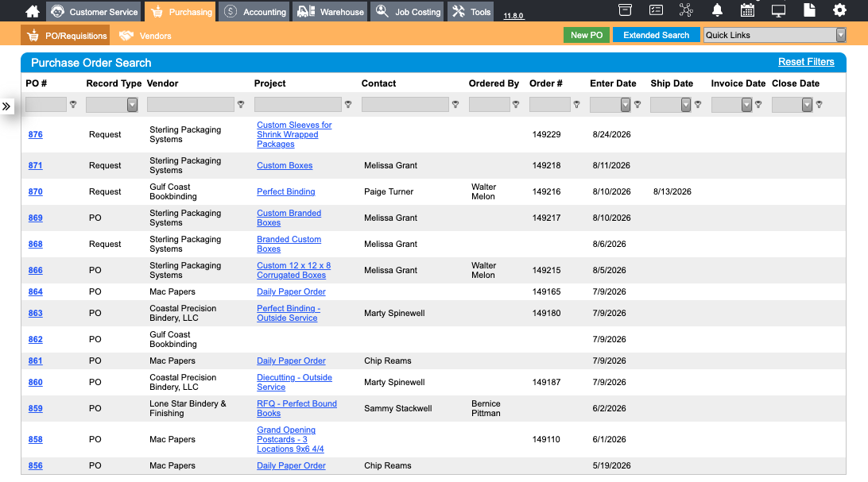
Task: Focus the Vendor filter field
Action: point(191,105)
